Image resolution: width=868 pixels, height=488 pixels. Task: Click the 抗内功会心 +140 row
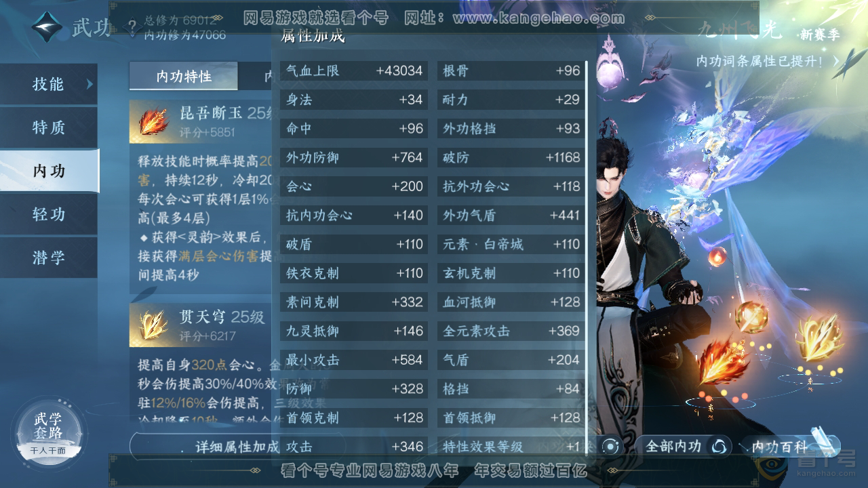coord(354,215)
